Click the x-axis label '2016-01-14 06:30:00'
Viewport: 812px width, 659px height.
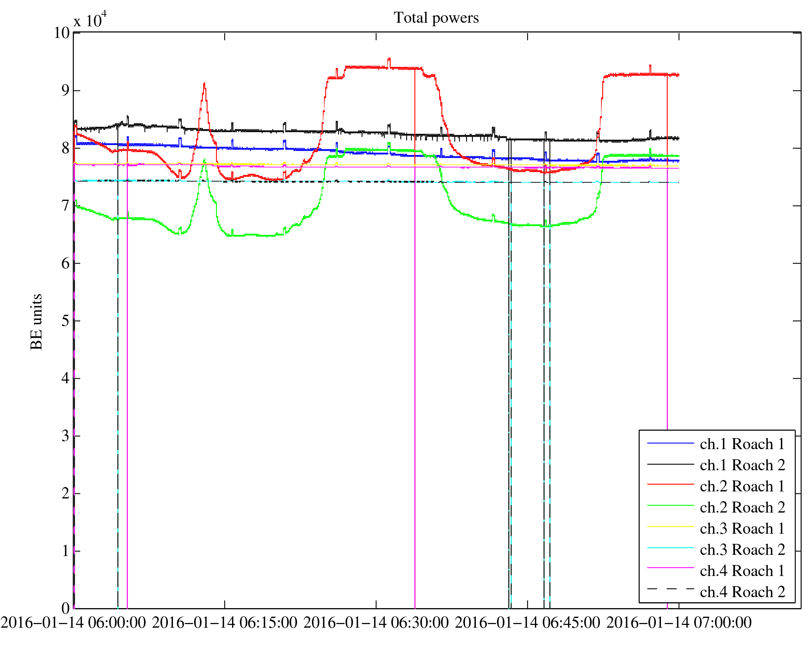click(x=376, y=623)
